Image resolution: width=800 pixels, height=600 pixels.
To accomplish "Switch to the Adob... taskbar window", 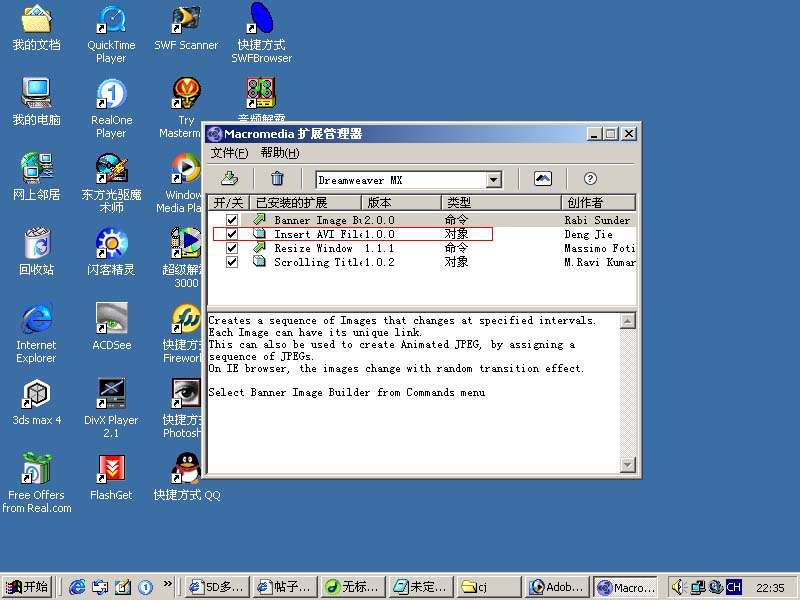I will tap(555, 587).
